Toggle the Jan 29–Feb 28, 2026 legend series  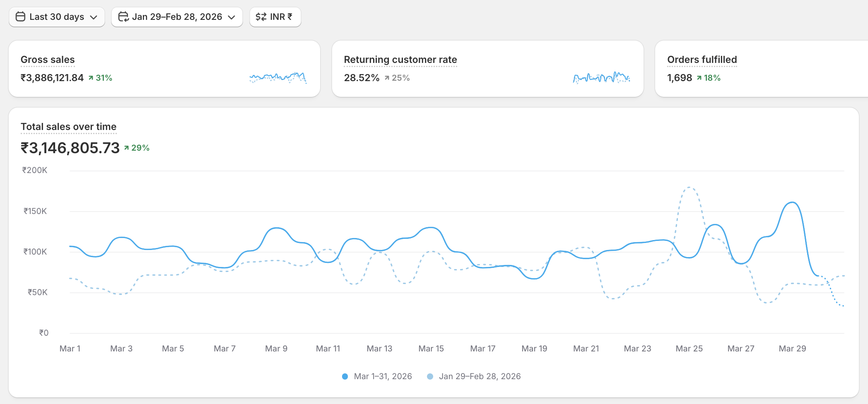point(480,376)
